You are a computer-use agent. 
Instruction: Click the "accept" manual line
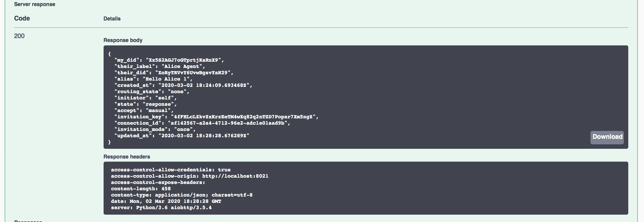(144, 110)
